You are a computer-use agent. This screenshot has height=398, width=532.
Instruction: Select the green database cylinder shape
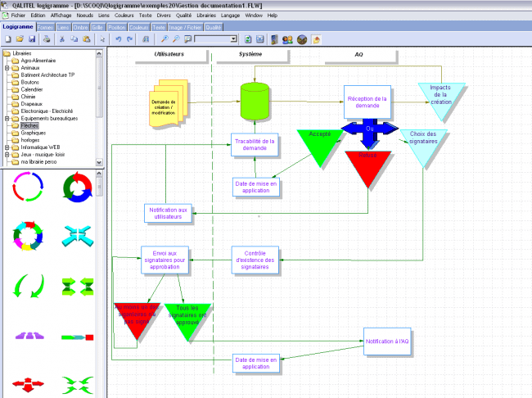point(255,102)
